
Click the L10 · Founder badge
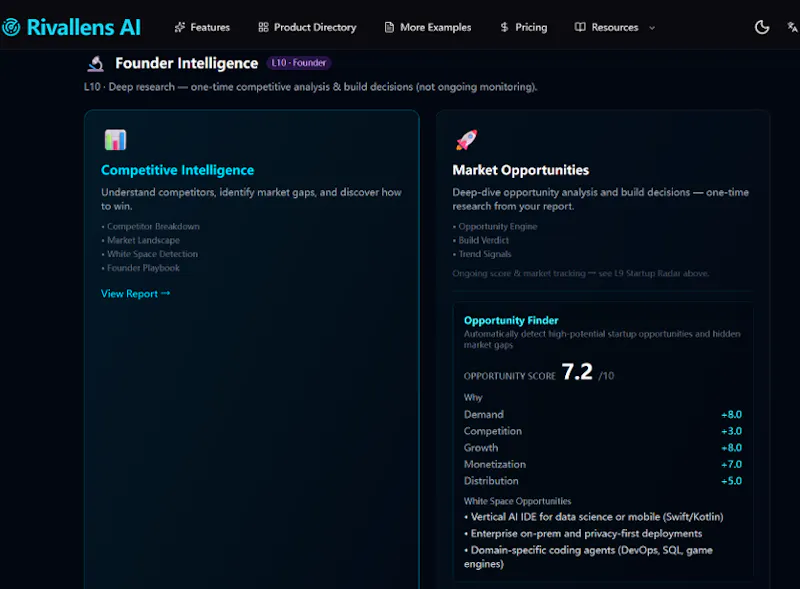pyautogui.click(x=298, y=63)
